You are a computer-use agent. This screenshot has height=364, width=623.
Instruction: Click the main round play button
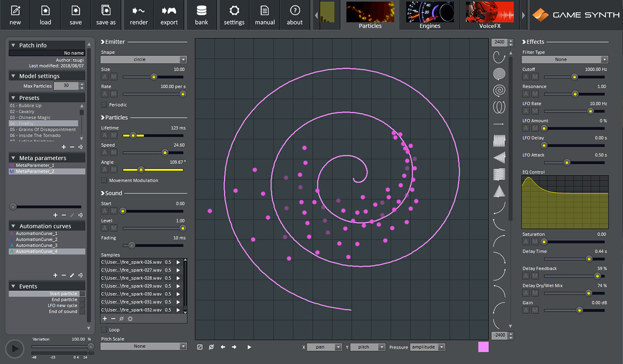(x=14, y=349)
